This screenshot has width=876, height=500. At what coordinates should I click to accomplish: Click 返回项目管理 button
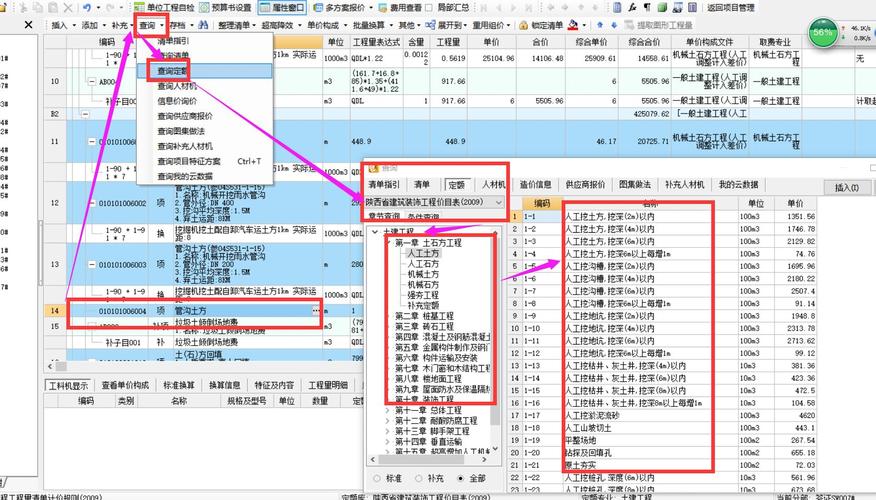pyautogui.click(x=731, y=7)
